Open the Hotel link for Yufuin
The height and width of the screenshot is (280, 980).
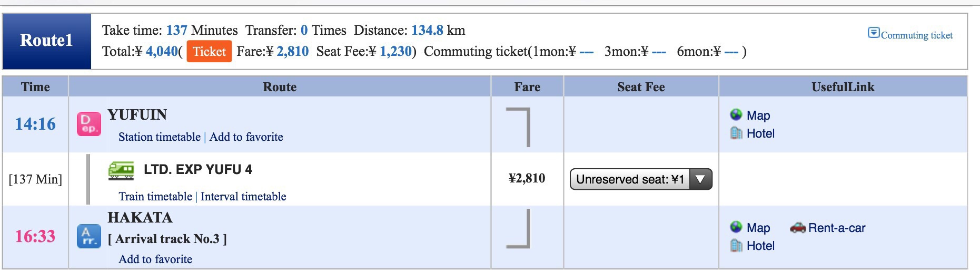760,133
